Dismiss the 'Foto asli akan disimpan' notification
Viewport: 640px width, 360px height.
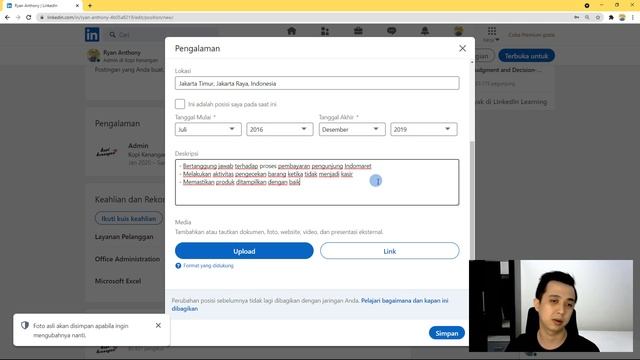pos(158,325)
